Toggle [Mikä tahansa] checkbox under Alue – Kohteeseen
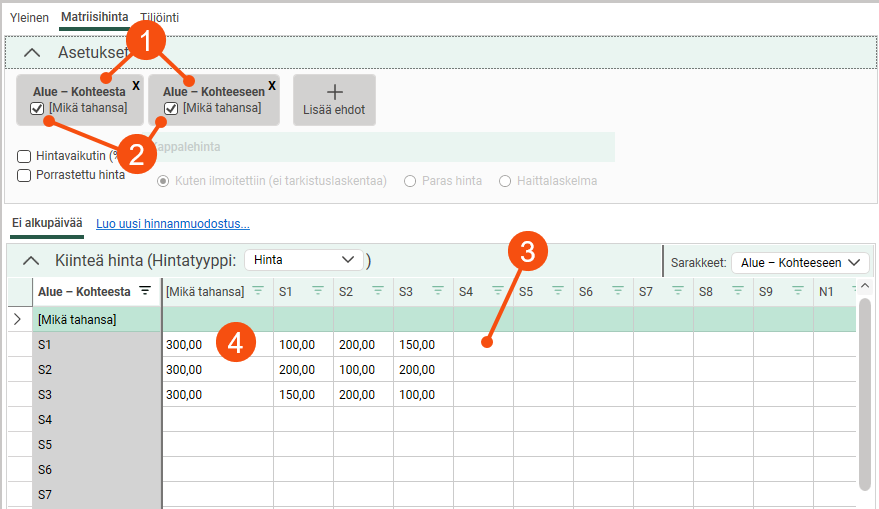 point(171,109)
